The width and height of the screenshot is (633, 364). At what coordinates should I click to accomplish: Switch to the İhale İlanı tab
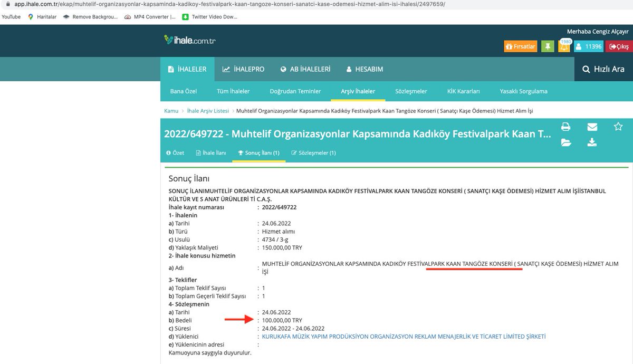[210, 152]
